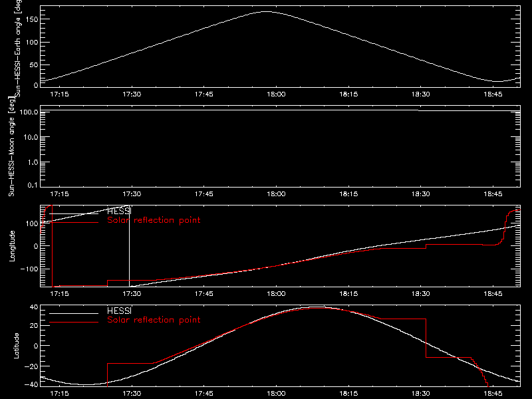Click 17:30 time label under Moon angle plot
This screenshot has width=532, height=399.
pyautogui.click(x=132, y=194)
